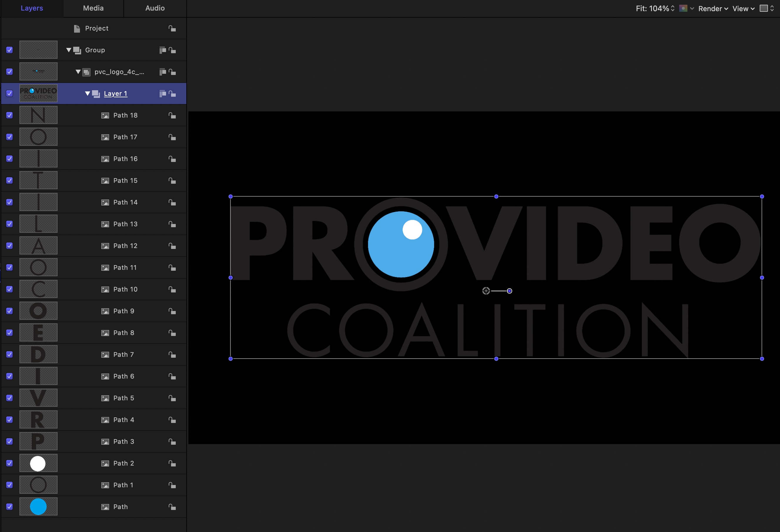
Task: Toggle visibility of Path layer at bottom
Action: [x=9, y=506]
